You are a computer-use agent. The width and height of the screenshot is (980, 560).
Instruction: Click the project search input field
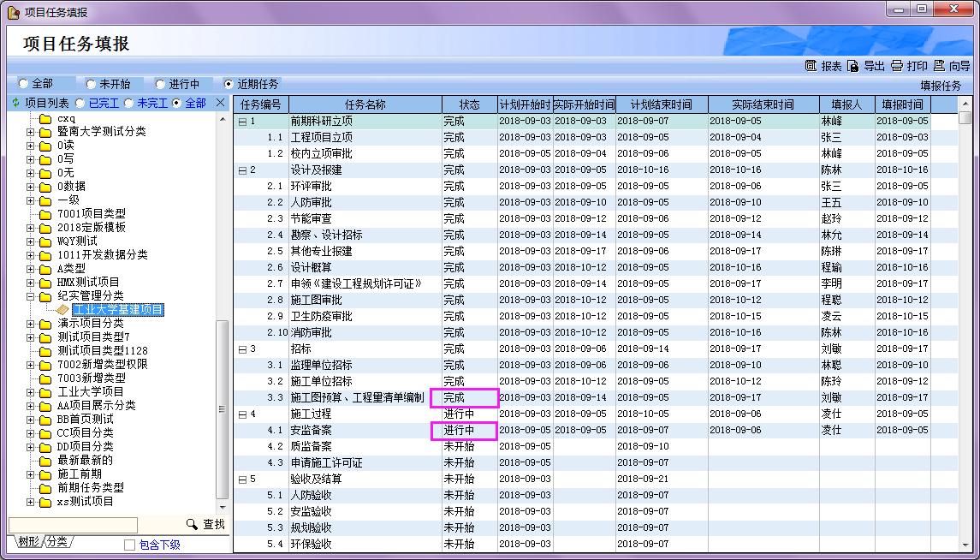coord(73,524)
